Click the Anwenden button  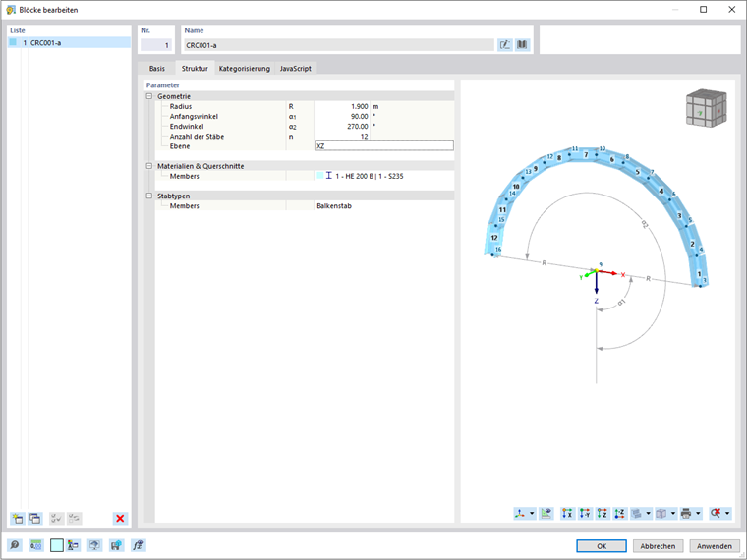tap(715, 546)
